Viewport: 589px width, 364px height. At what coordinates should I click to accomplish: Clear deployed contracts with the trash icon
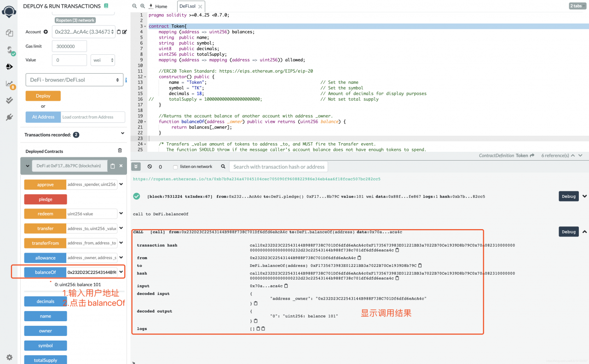[120, 150]
